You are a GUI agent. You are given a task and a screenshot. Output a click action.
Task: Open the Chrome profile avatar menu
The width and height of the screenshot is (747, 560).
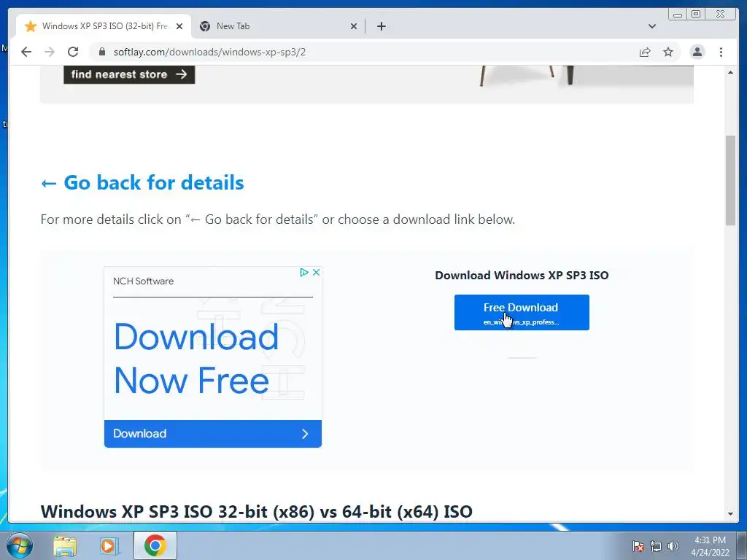coord(697,52)
